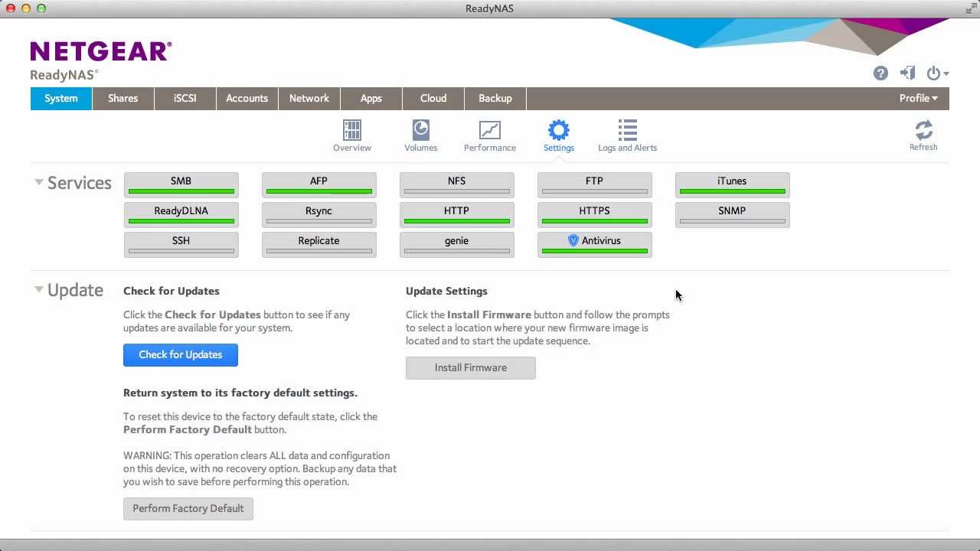Click the Refresh arrows icon
980x551 pixels.
coord(923,130)
